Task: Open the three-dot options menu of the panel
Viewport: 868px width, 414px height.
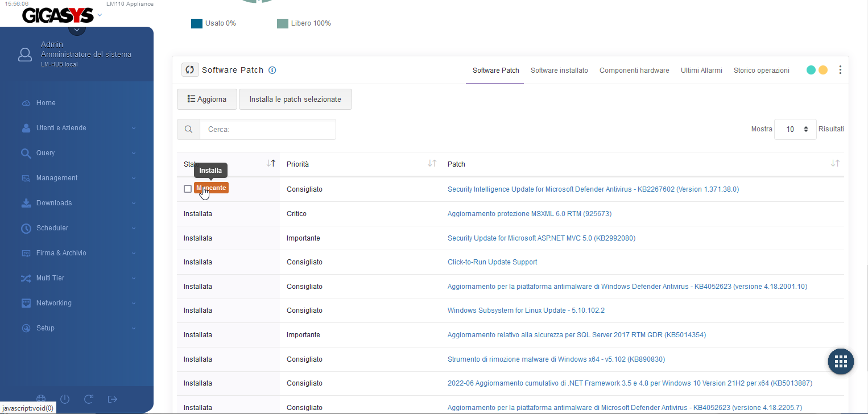Action: point(840,70)
